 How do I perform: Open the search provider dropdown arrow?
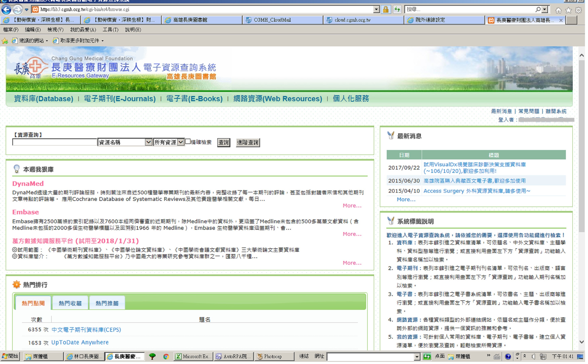(x=544, y=9)
